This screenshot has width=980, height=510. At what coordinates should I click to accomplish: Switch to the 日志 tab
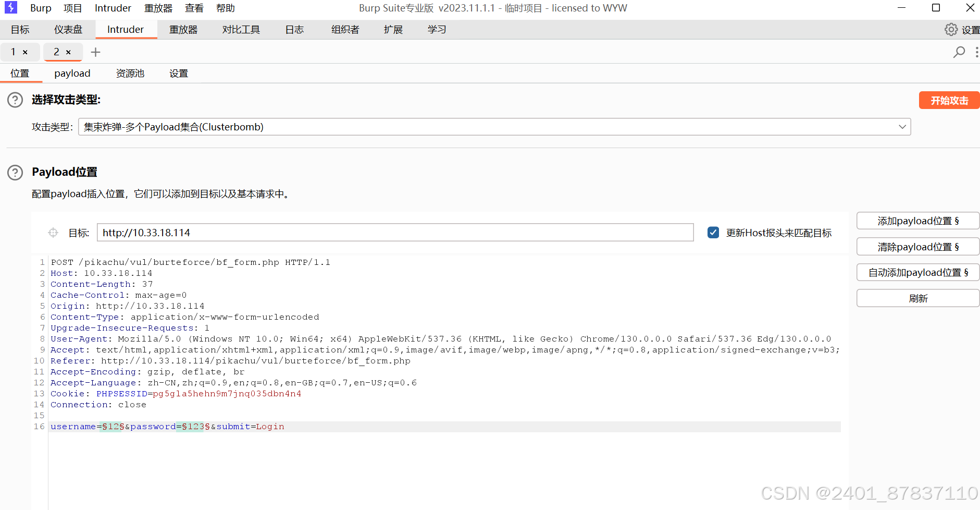tap(294, 30)
